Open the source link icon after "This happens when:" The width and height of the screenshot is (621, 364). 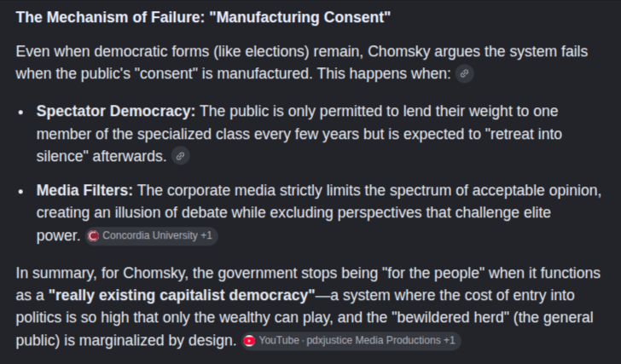coord(464,73)
